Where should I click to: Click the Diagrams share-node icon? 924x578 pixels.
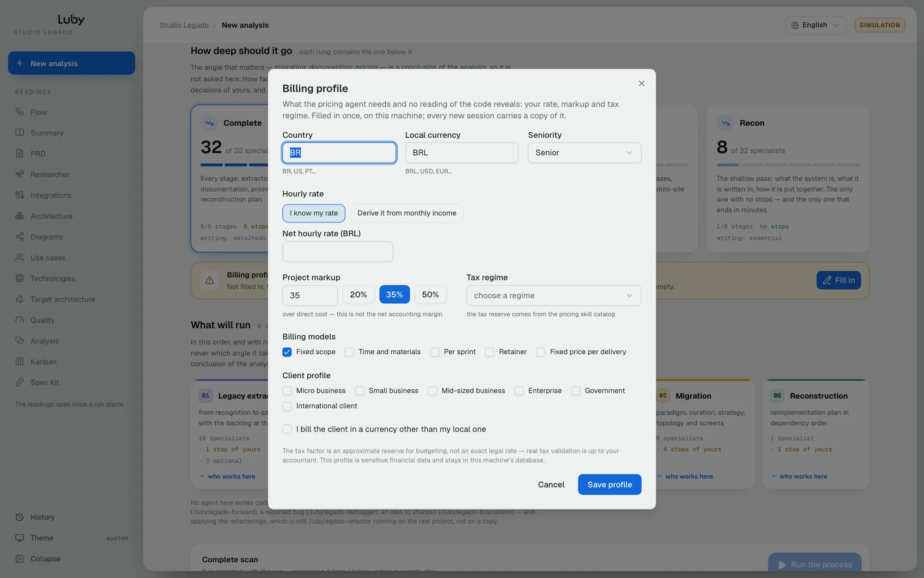(19, 237)
